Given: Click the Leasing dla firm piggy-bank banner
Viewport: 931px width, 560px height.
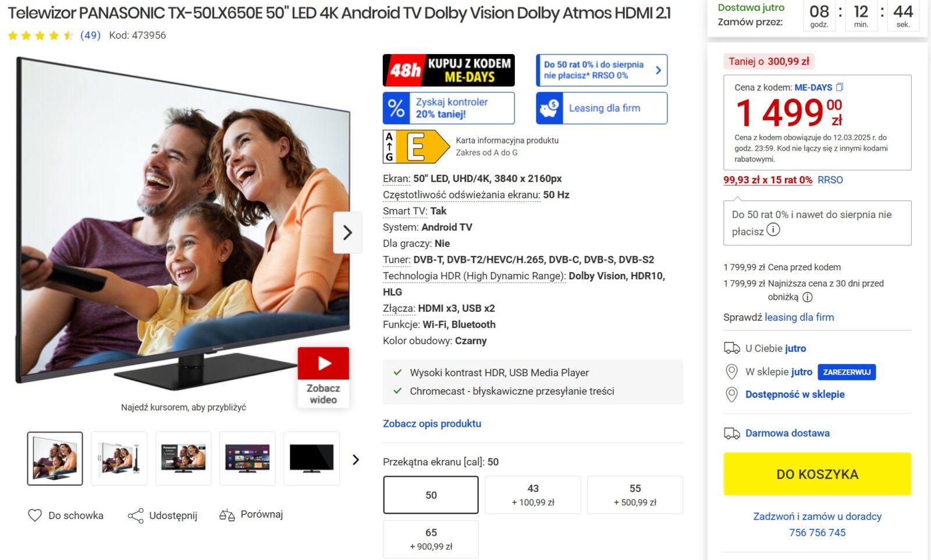Looking at the screenshot, I should point(601,108).
